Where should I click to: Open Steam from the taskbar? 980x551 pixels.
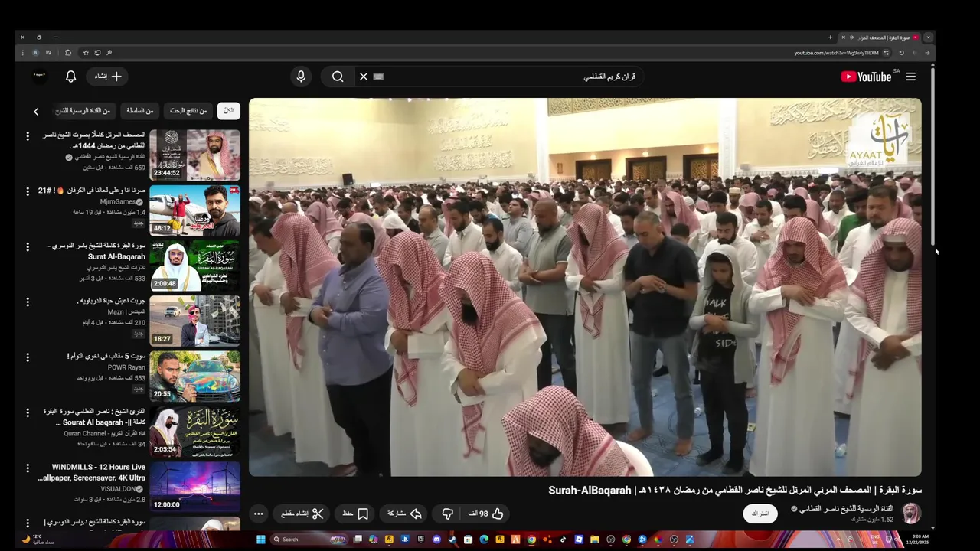452,540
